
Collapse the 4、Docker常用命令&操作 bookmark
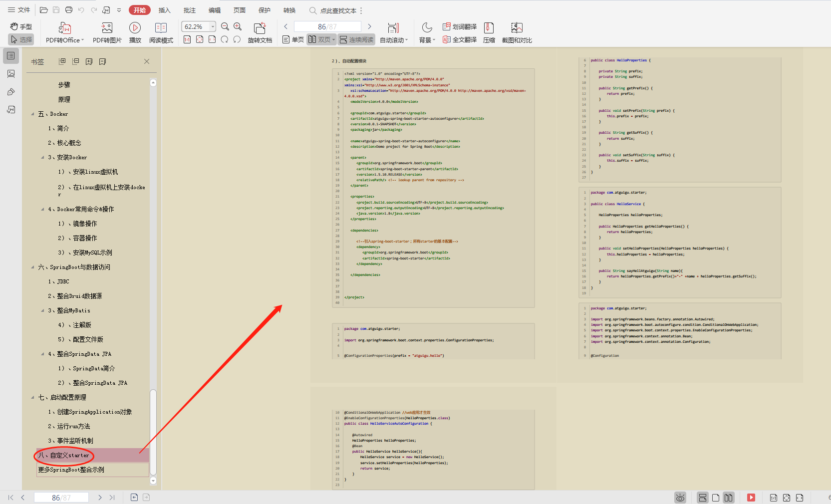coord(43,210)
